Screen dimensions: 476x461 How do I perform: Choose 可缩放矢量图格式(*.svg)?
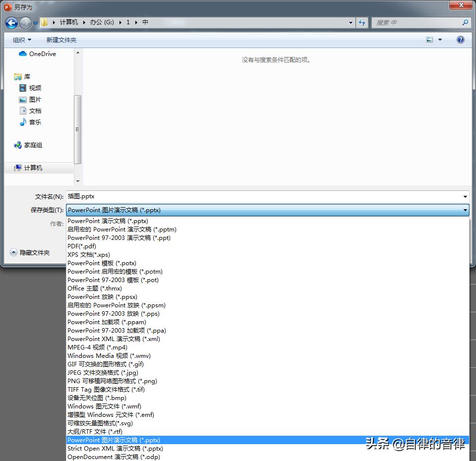pos(267,423)
